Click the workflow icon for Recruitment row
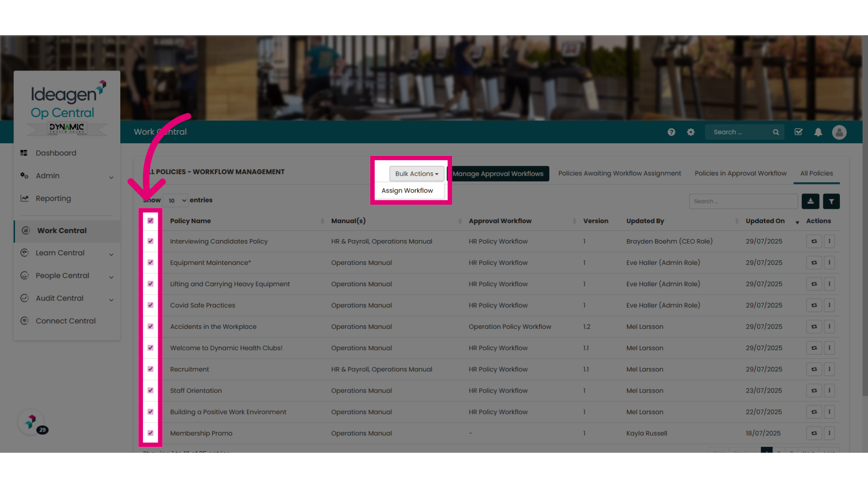Viewport: 868px width, 488px height. coord(814,369)
